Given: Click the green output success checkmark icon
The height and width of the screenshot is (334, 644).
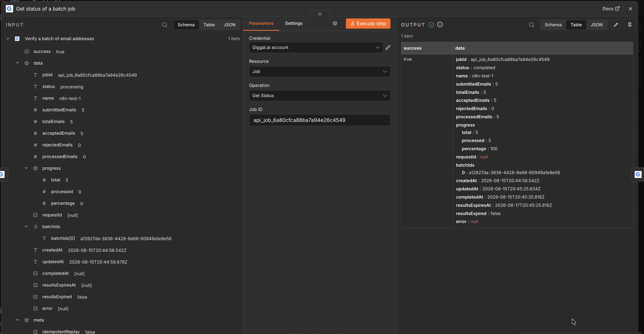Looking at the screenshot, I should (431, 25).
